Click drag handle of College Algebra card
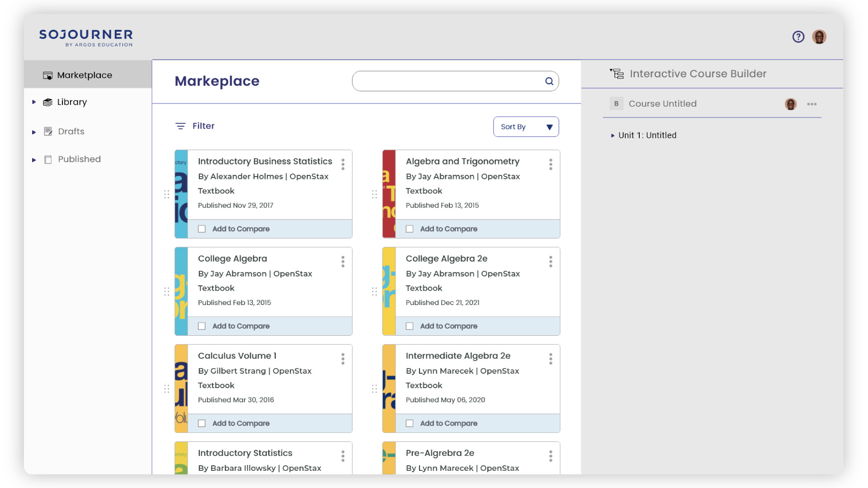The width and height of the screenshot is (868, 488). (167, 291)
